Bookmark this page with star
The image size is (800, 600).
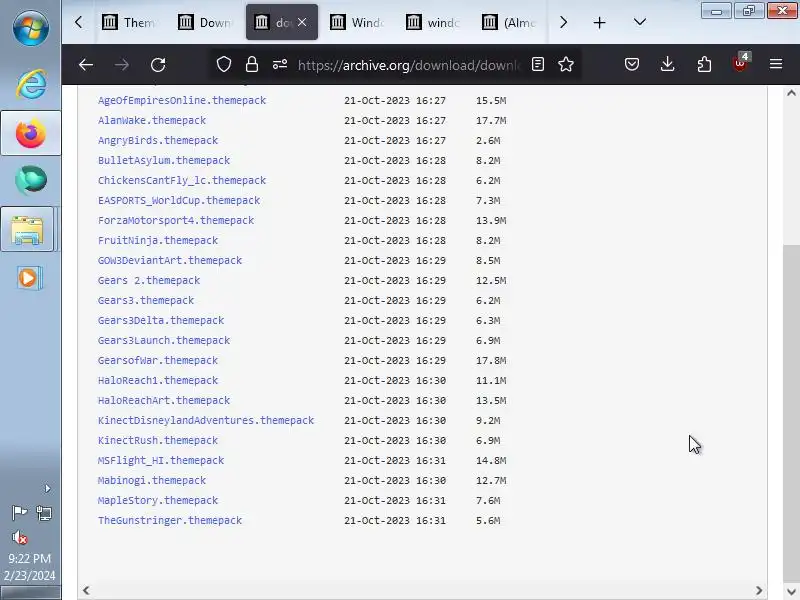(566, 65)
